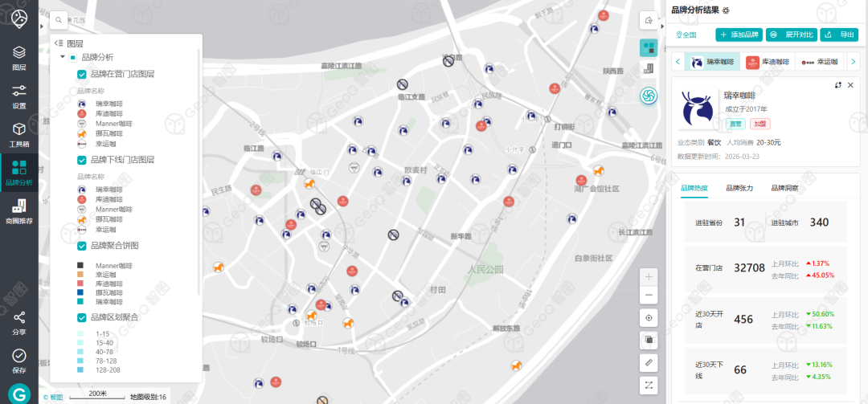The width and height of the screenshot is (868, 404).
Task: Click the large 瑞幸咖啡 deer logo thumbnail
Action: coord(697,109)
